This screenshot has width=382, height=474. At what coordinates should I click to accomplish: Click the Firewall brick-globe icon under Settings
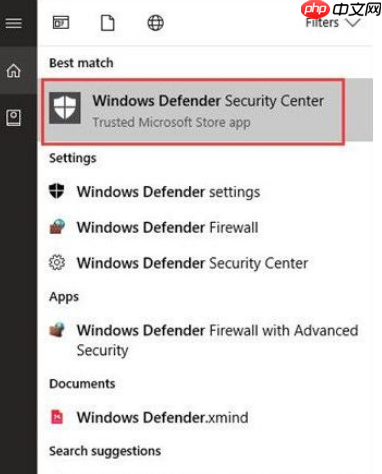[57, 227]
